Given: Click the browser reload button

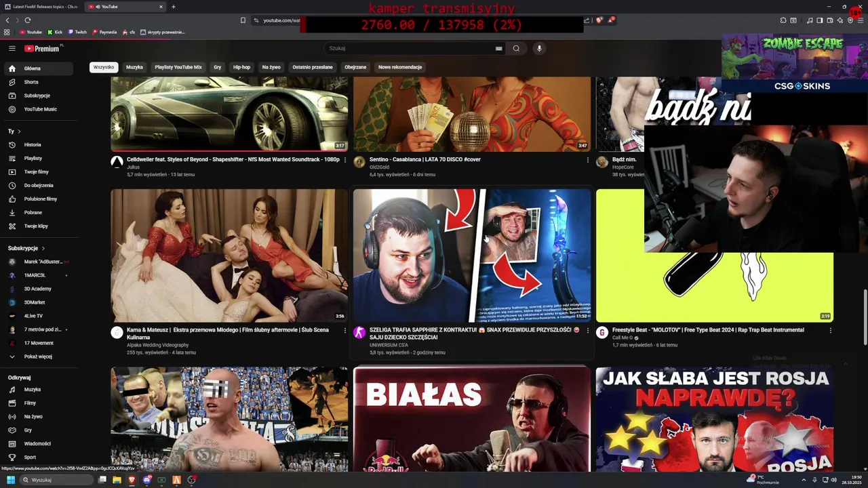Looking at the screenshot, I should (x=28, y=20).
